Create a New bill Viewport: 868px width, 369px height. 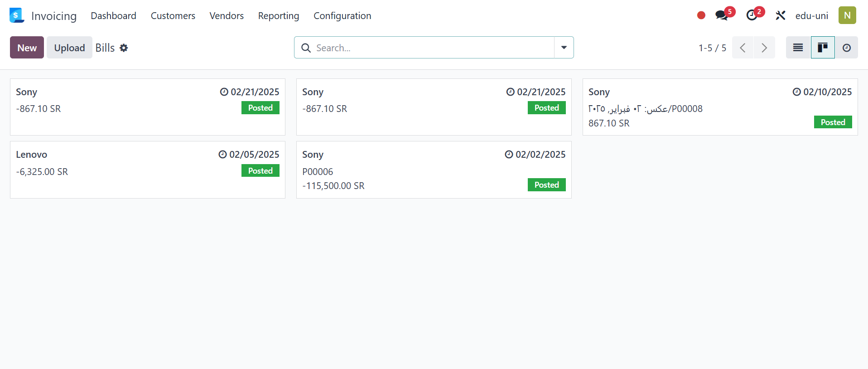(x=27, y=48)
